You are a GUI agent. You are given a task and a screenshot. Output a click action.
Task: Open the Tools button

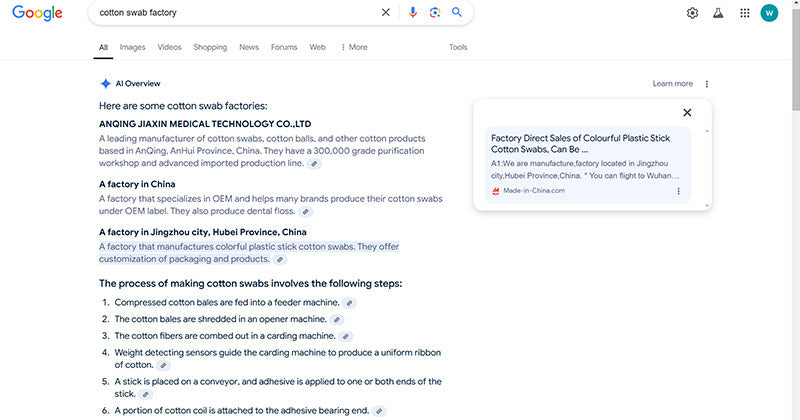tap(458, 47)
